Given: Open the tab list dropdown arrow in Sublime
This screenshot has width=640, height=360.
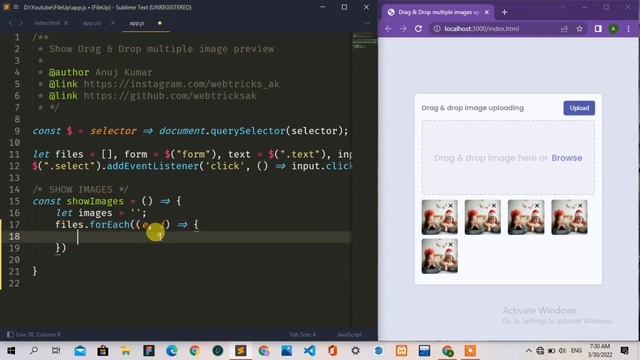Looking at the screenshot, I should [x=367, y=23].
